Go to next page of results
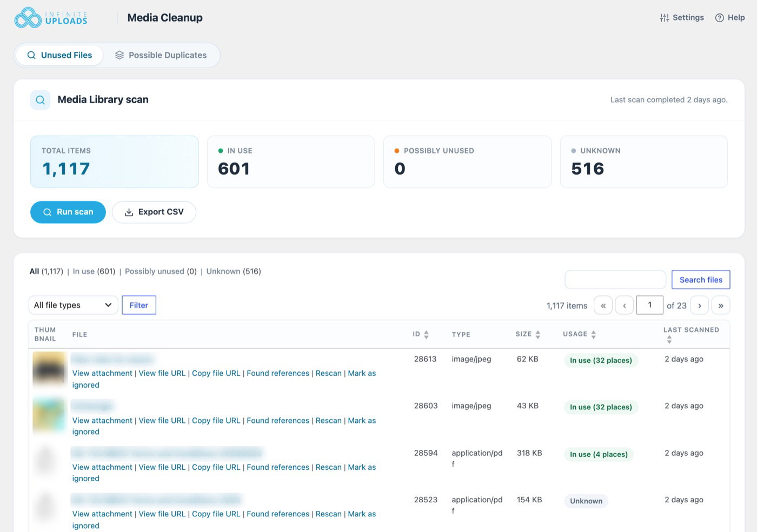The width and height of the screenshot is (757, 532). pos(700,305)
